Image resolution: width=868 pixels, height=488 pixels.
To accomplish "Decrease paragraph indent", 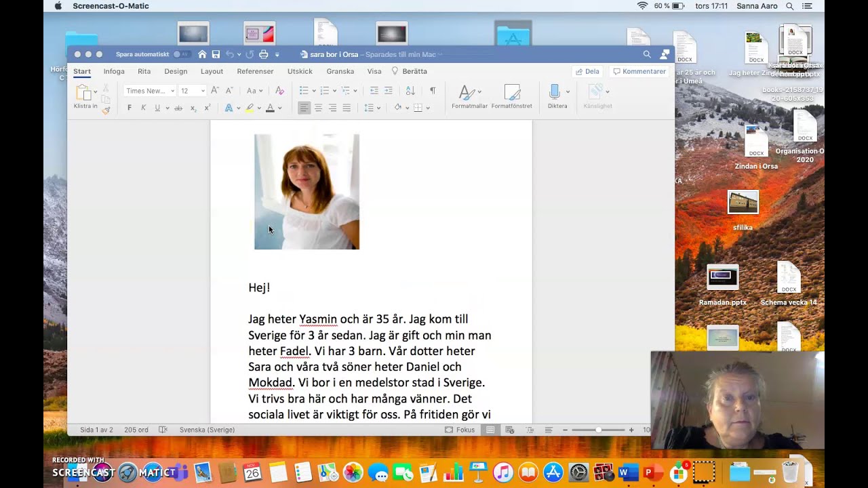I will click(x=374, y=90).
